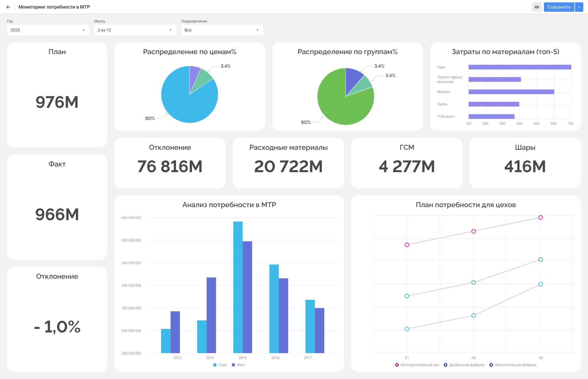Click the top pink point at 03
The image size is (588, 379).
point(540,217)
